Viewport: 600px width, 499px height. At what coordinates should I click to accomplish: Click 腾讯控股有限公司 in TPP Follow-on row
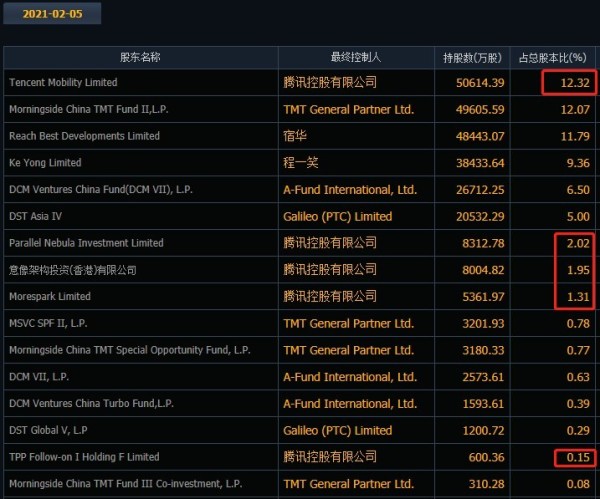coord(330,457)
